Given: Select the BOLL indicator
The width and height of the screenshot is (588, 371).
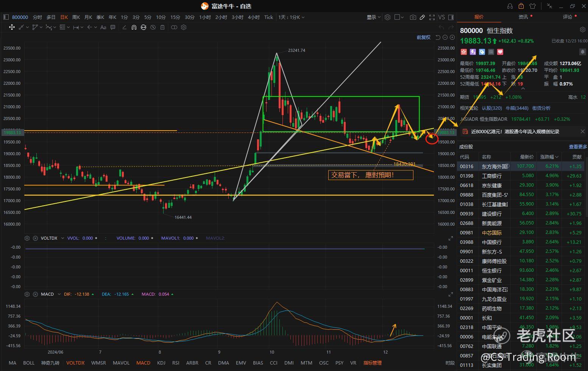Looking at the screenshot, I should (29, 363).
